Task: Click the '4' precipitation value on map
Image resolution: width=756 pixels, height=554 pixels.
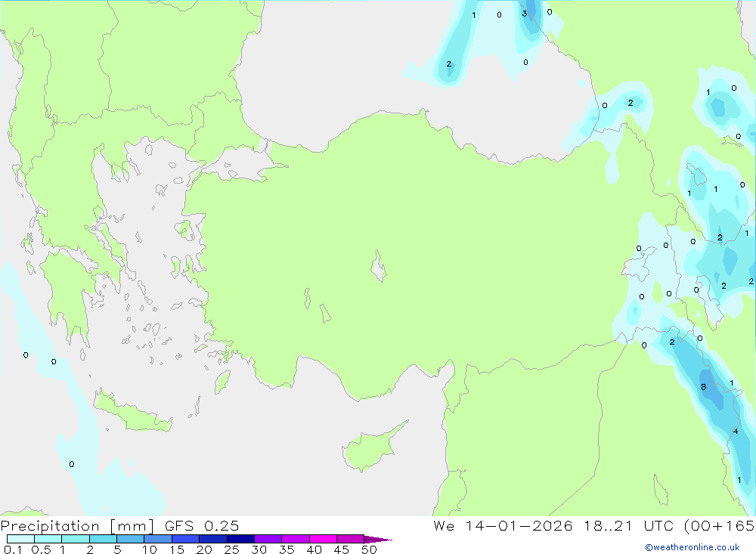Action: (x=736, y=431)
